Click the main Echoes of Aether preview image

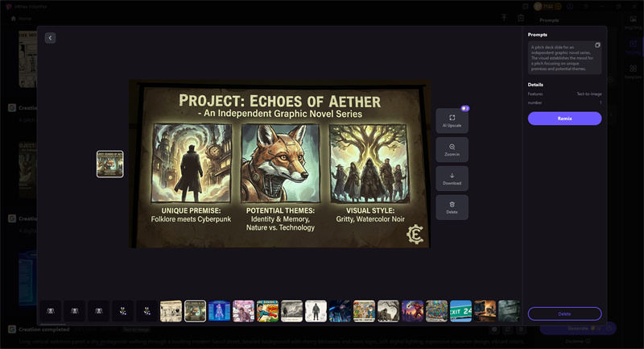(x=279, y=164)
